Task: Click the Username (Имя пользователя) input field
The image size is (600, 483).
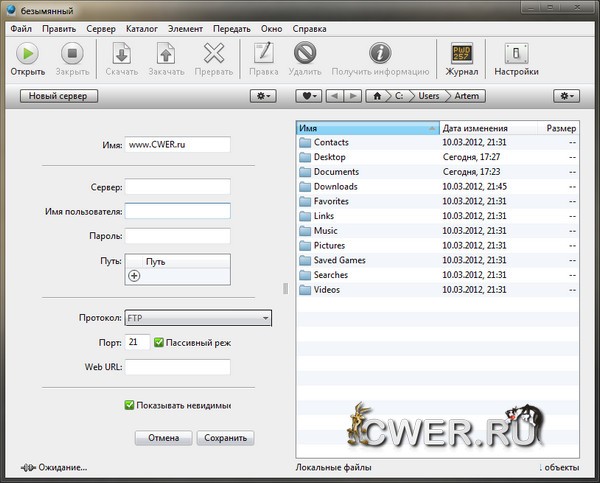Action: 178,211
